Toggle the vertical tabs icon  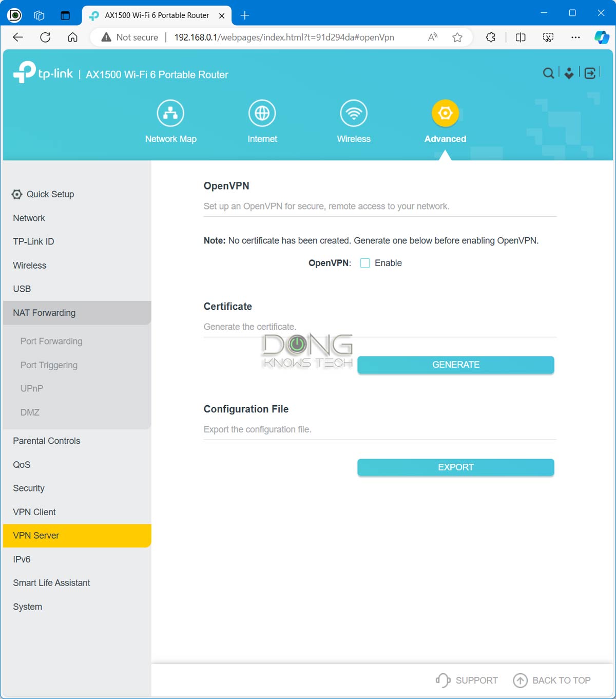pyautogui.click(x=65, y=15)
